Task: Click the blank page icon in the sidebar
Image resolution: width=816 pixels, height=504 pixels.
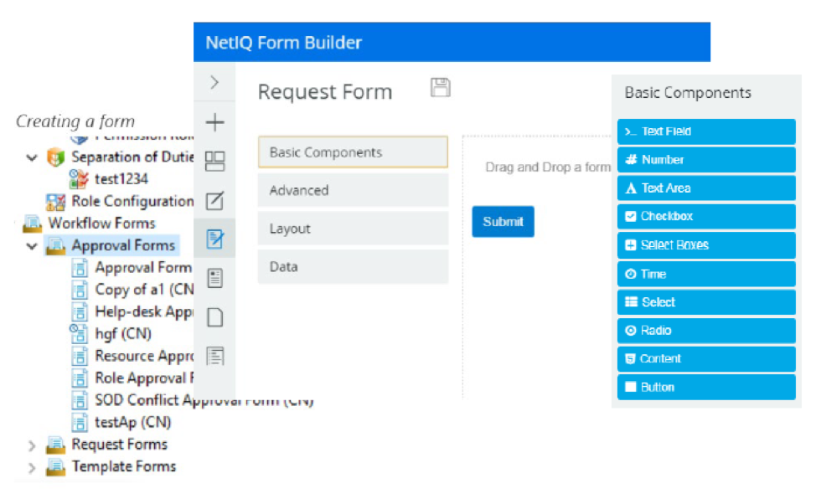Action: click(215, 316)
